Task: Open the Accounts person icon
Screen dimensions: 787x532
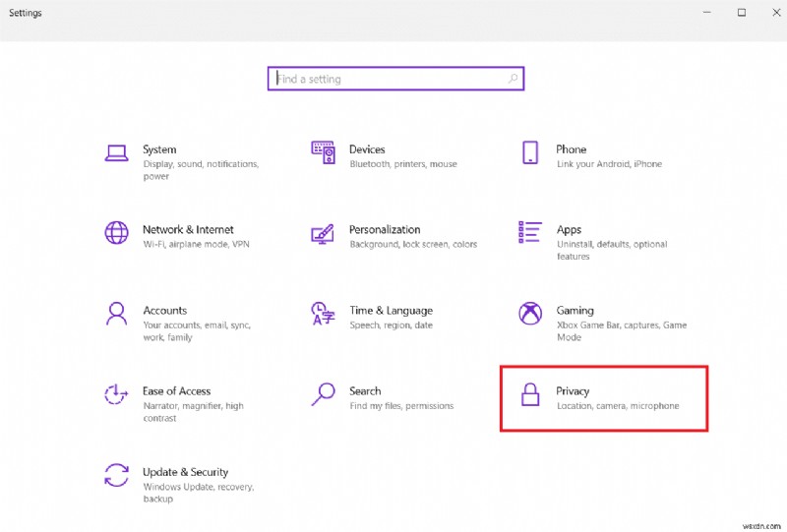Action: tap(116, 314)
